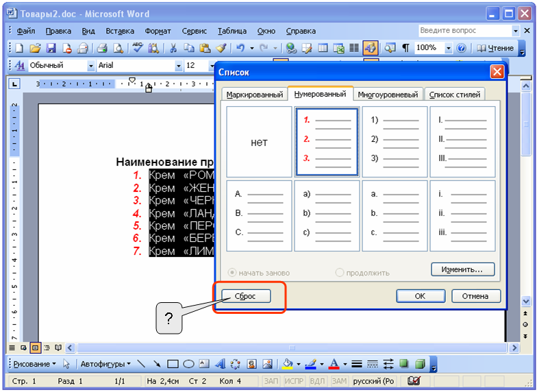Click the Open folder icon

click(x=34, y=48)
